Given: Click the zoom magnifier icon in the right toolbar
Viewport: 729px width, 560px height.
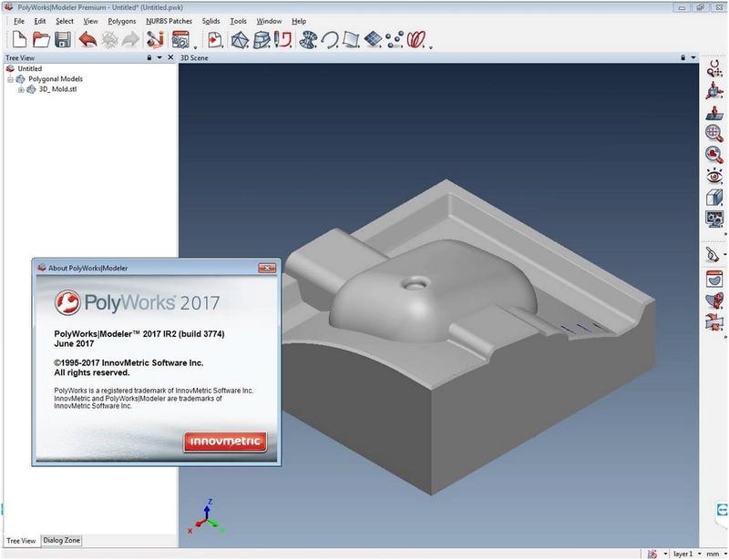Looking at the screenshot, I should tap(714, 132).
